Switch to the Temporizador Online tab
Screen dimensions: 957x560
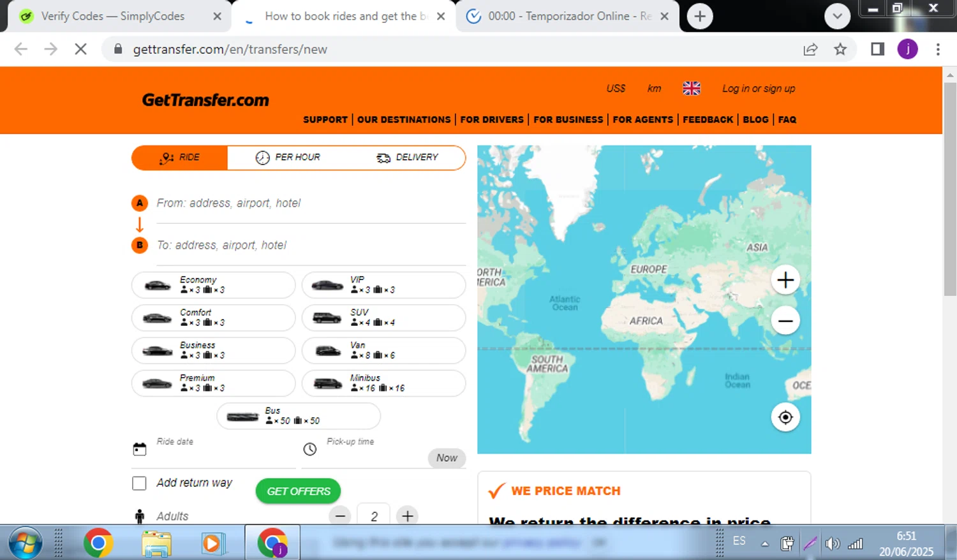click(x=568, y=16)
